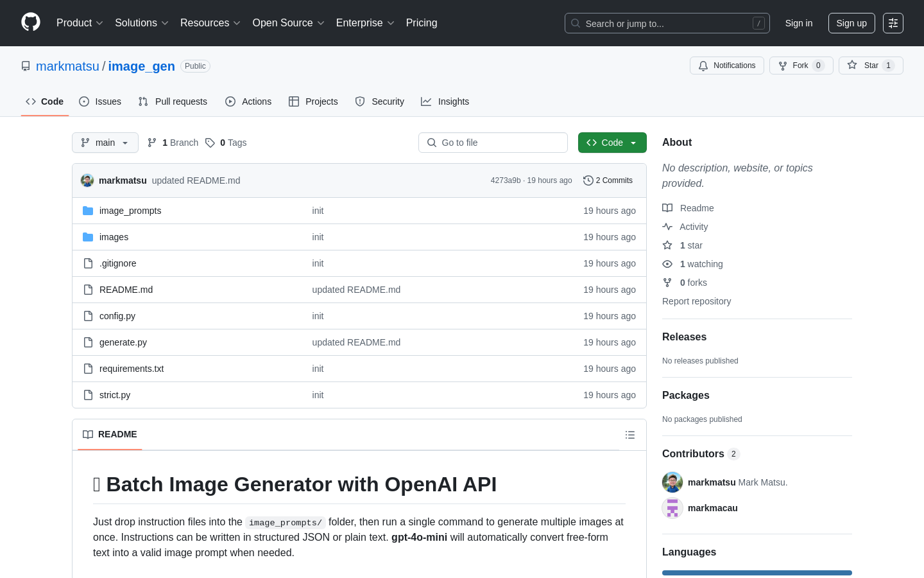Click the Readme book icon in About
Viewport: 924px width, 578px height.
point(667,208)
